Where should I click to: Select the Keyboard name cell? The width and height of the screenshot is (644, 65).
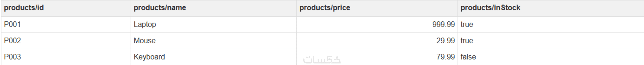click(149, 57)
